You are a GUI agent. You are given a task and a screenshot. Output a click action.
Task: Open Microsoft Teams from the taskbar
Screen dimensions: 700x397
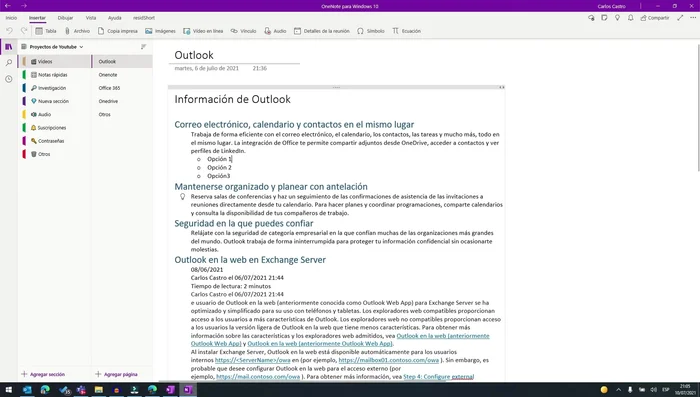tap(81, 389)
